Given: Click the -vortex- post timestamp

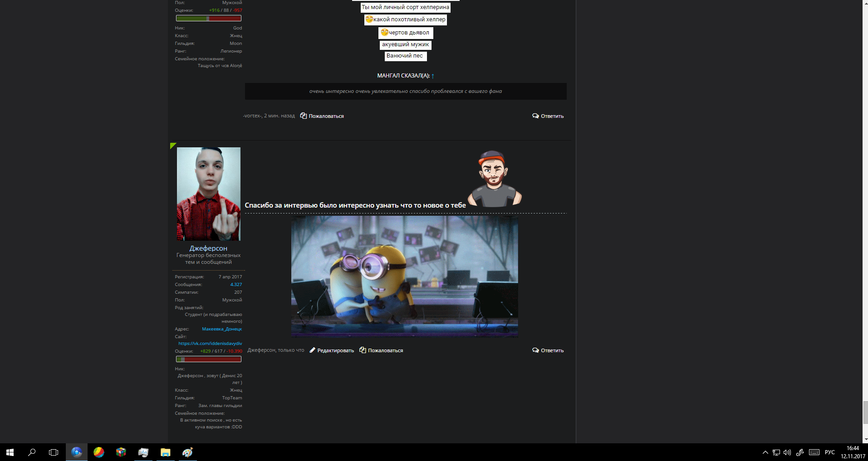Looking at the screenshot, I should click(x=280, y=116).
